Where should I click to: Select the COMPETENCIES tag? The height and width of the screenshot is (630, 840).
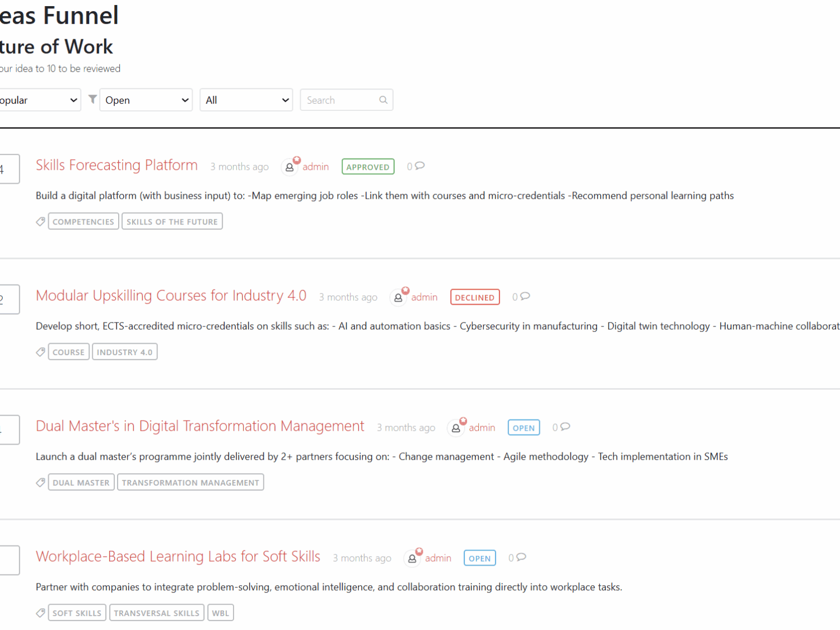83,222
